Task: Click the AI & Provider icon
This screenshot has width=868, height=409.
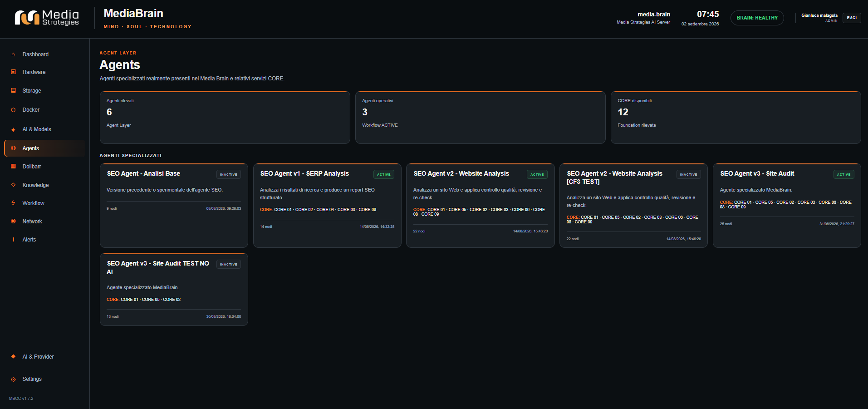Action: [x=13, y=356]
